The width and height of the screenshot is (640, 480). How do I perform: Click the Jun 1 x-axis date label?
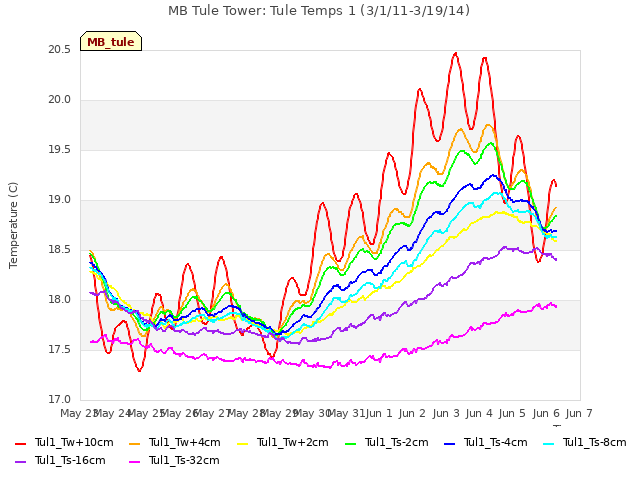click(x=379, y=413)
